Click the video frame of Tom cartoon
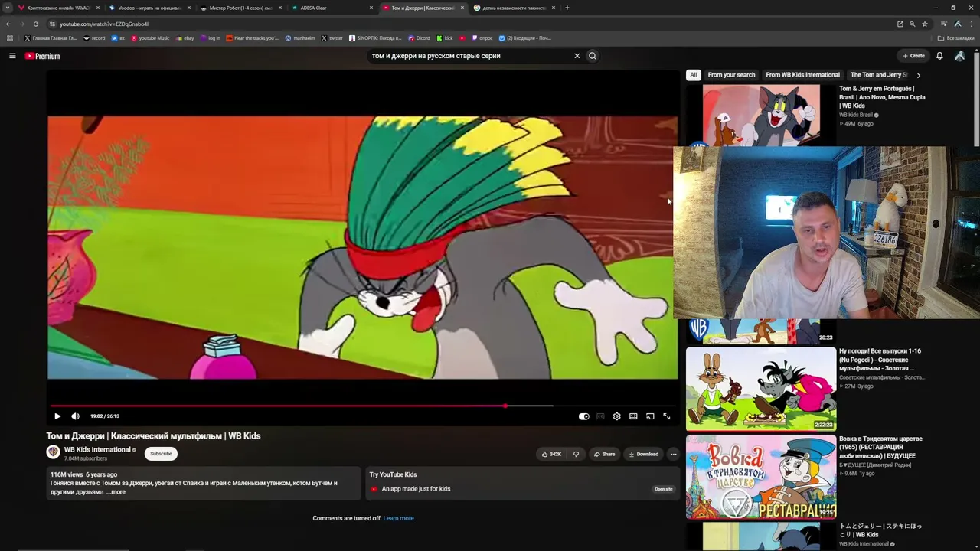 [362, 247]
